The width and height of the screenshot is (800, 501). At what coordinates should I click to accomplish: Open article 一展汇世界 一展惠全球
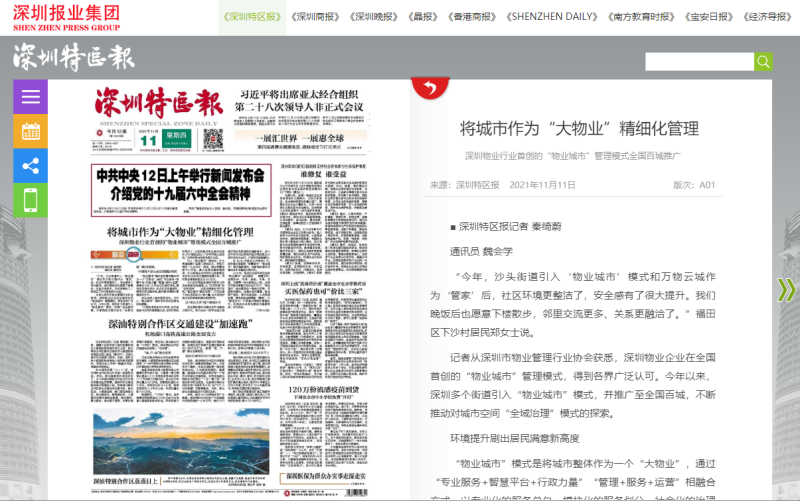point(299,138)
